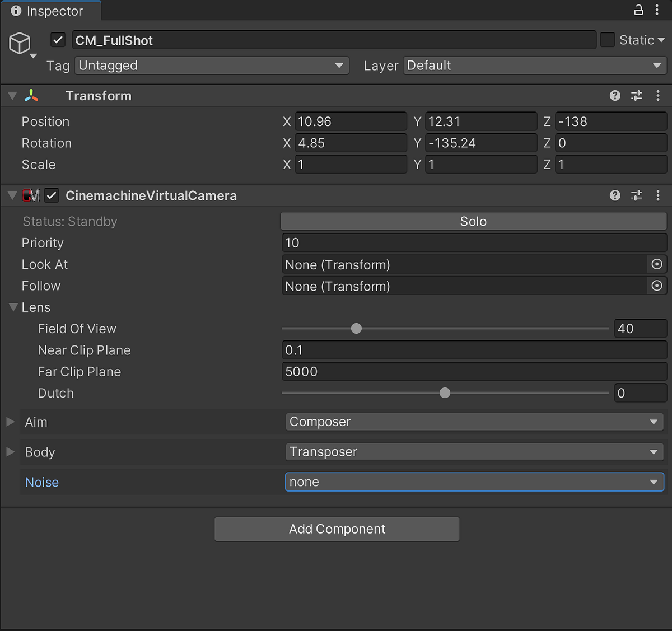Click the Priority value field
Viewport: 672px width, 631px height.
pyautogui.click(x=473, y=242)
